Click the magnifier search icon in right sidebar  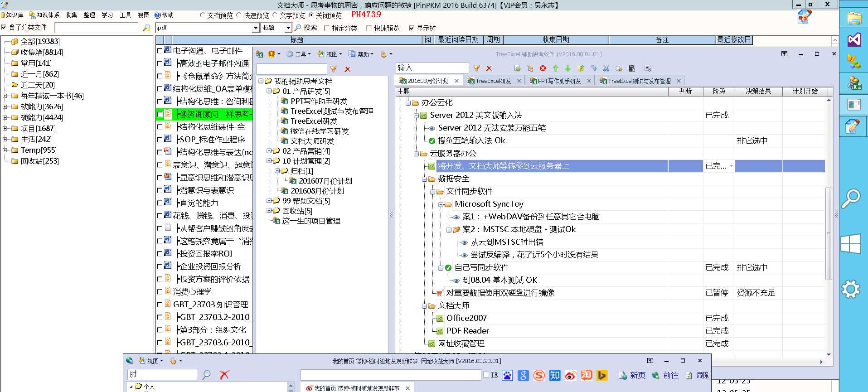(x=851, y=198)
